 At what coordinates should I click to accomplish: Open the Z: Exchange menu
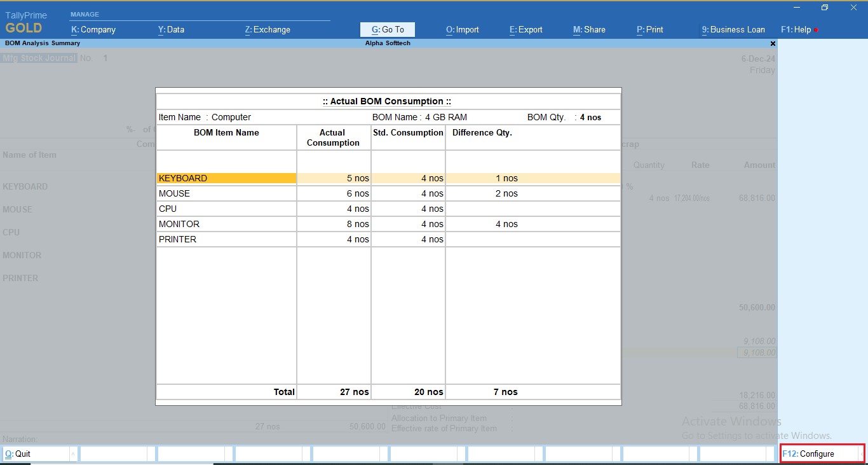tap(268, 29)
